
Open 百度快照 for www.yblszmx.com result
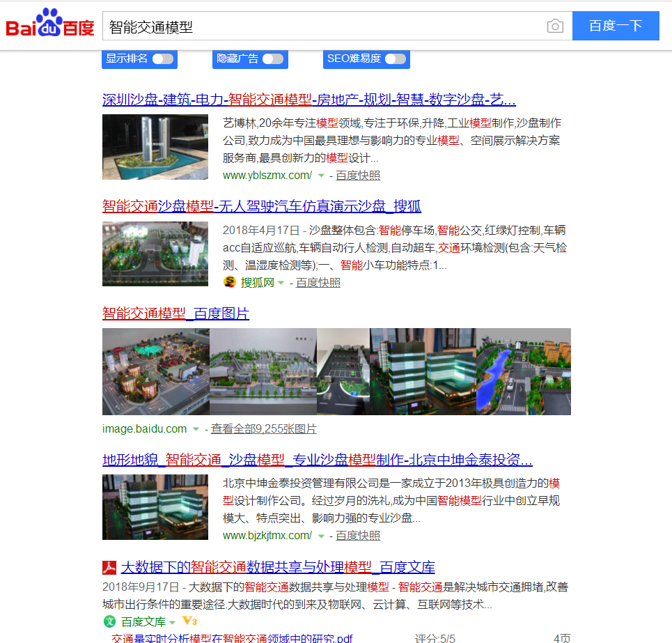click(358, 176)
